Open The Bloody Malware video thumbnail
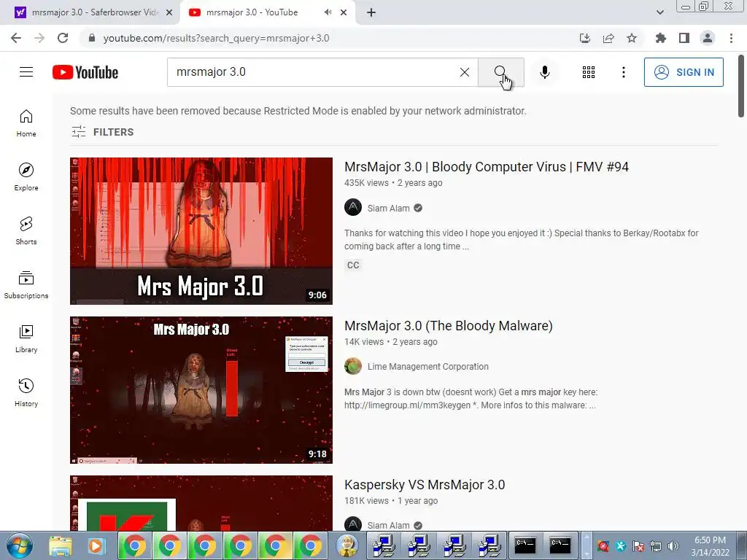 201,390
